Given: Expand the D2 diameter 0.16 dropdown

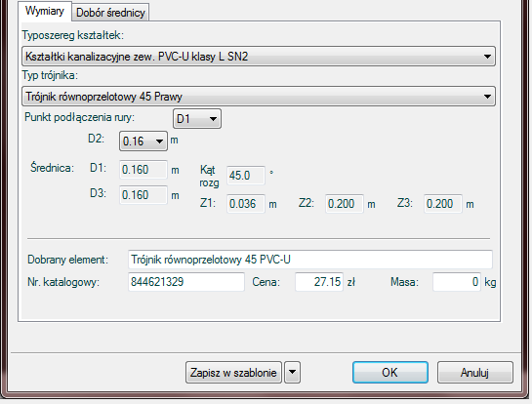Looking at the screenshot, I should (x=143, y=141).
